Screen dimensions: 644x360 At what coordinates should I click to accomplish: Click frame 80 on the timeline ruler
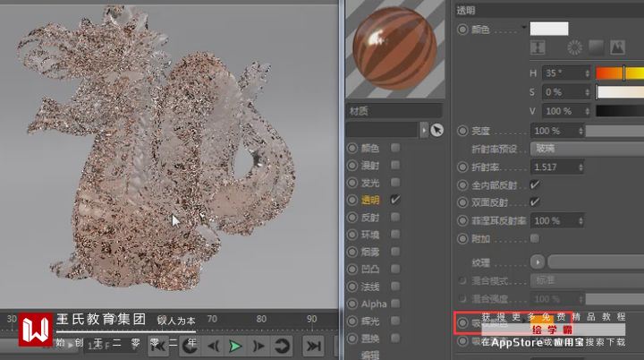pos(261,319)
